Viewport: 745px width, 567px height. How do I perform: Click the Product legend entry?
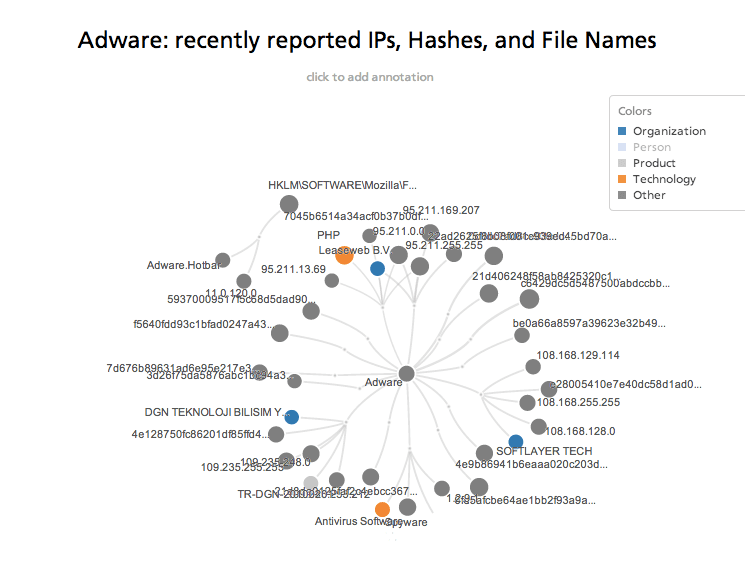click(x=654, y=163)
